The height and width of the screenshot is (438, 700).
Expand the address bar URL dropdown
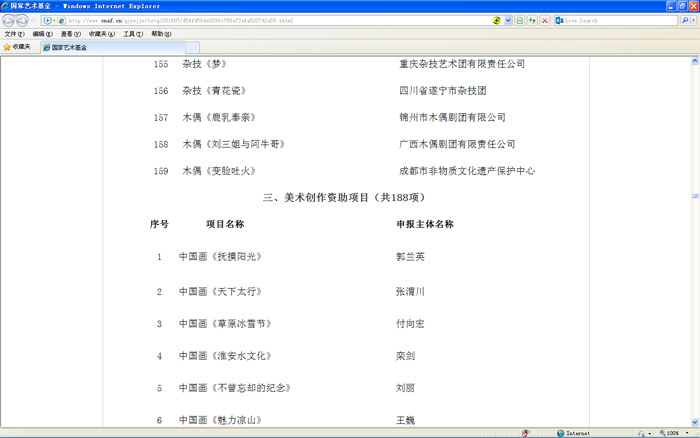tap(508, 20)
